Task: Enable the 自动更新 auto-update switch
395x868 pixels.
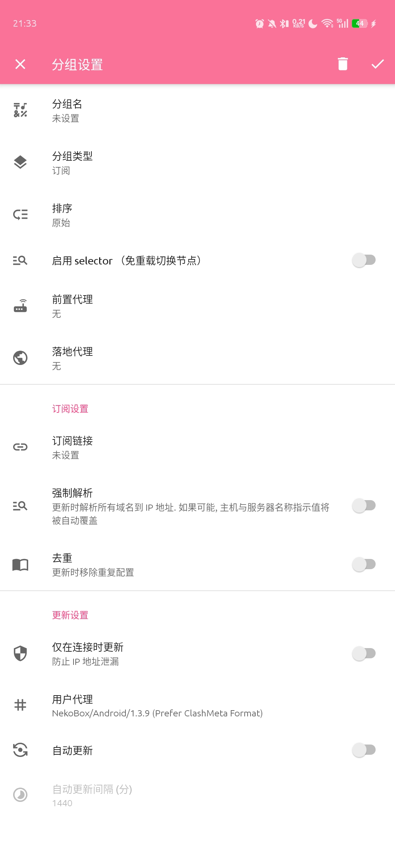Action: click(364, 750)
